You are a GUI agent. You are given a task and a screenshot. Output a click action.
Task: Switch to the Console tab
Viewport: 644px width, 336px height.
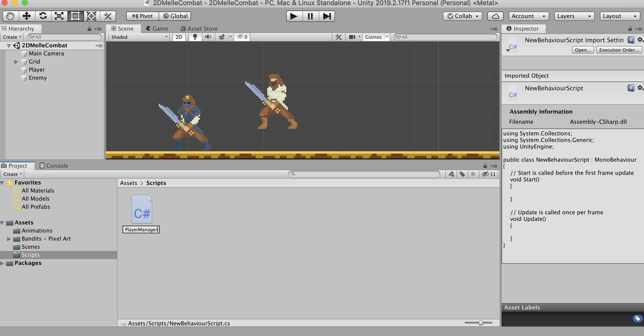(x=54, y=166)
